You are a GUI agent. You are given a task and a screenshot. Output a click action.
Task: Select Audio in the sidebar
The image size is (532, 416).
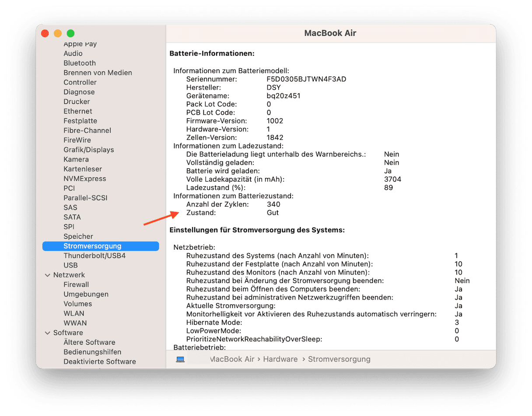tap(73, 53)
